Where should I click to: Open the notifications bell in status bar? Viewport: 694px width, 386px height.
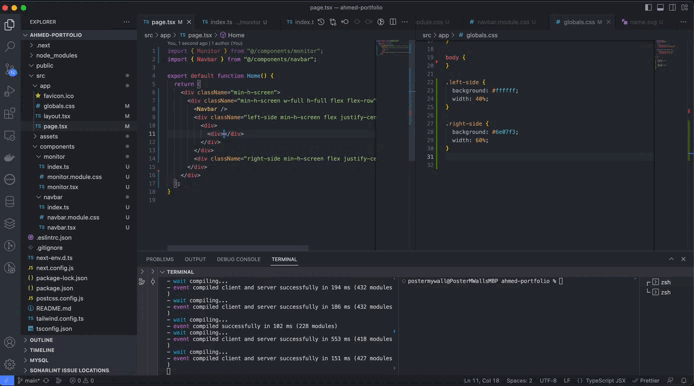tap(684, 380)
